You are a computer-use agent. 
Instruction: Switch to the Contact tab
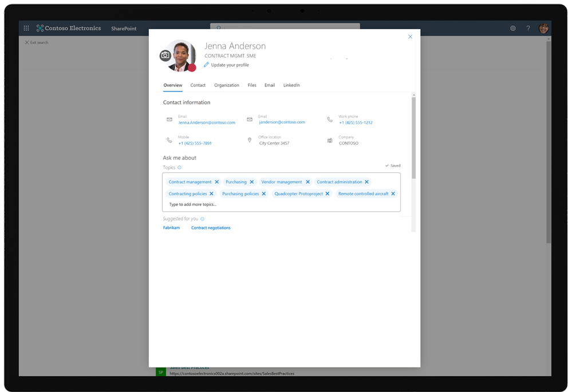198,85
